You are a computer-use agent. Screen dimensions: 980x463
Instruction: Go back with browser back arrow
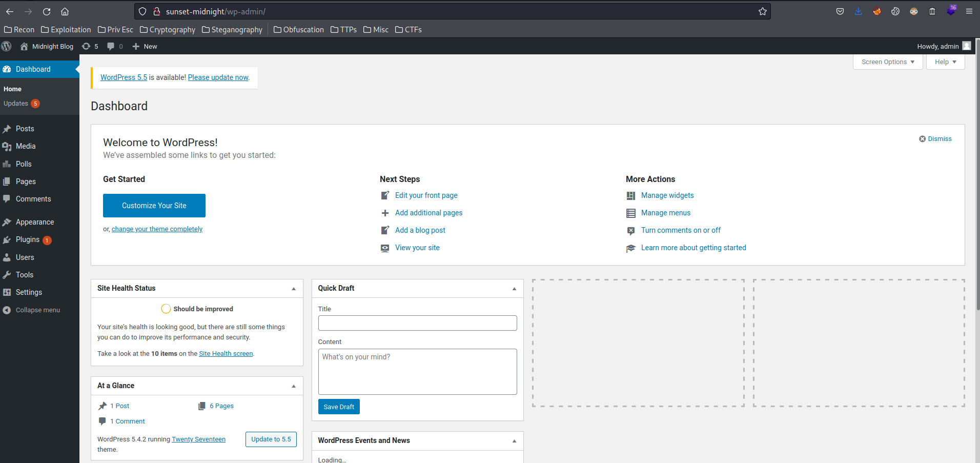(10, 11)
